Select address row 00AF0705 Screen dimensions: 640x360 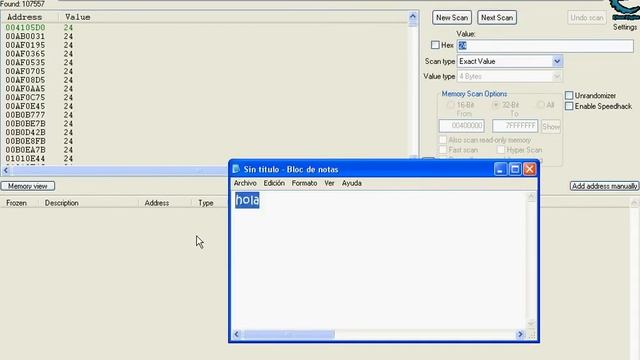tap(25, 71)
